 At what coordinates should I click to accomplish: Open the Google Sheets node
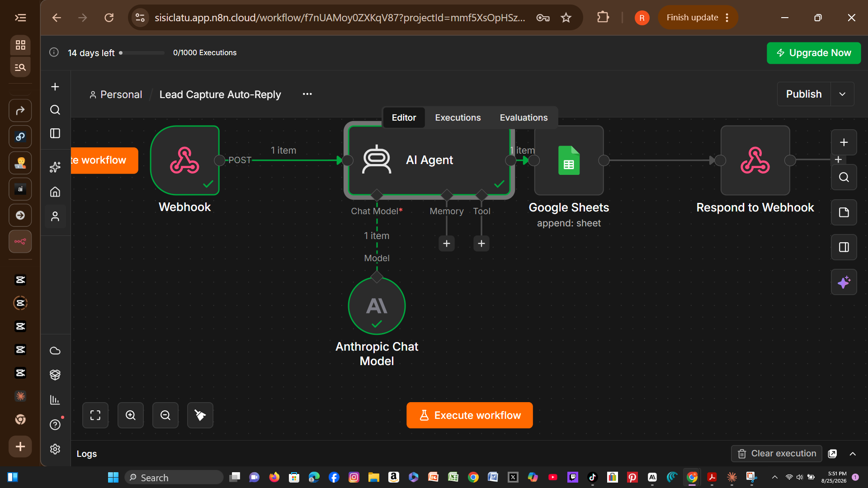point(569,160)
